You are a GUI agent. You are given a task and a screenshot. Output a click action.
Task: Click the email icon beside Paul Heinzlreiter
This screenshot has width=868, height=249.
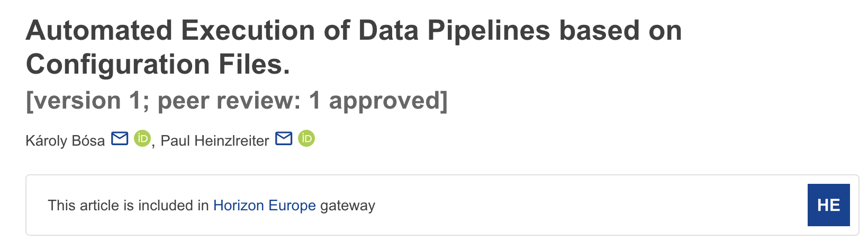(x=284, y=139)
